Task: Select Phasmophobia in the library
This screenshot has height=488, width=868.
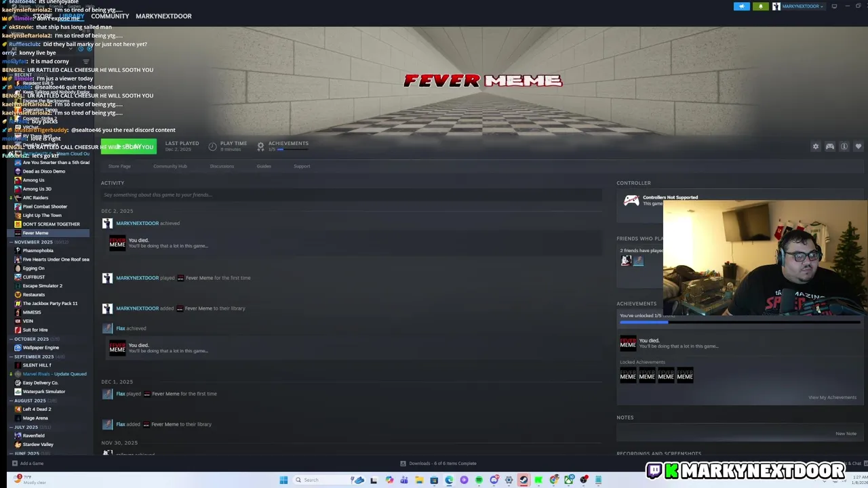Action: (x=38, y=251)
